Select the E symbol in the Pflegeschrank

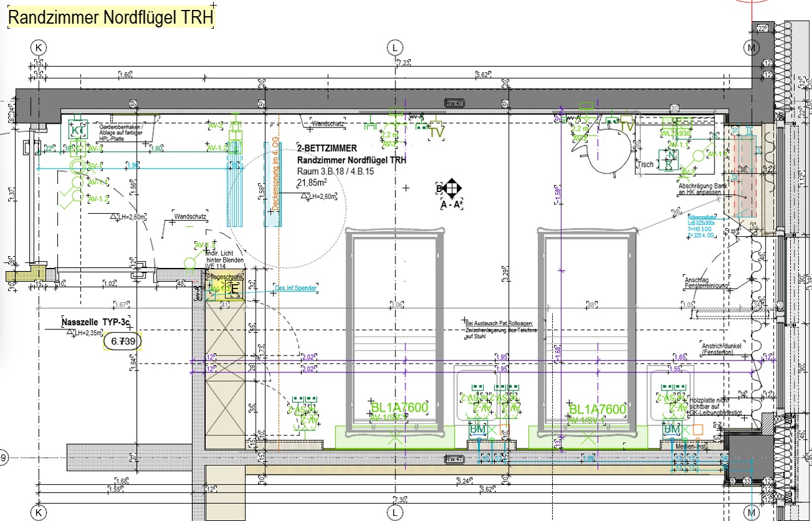pyautogui.click(x=235, y=287)
